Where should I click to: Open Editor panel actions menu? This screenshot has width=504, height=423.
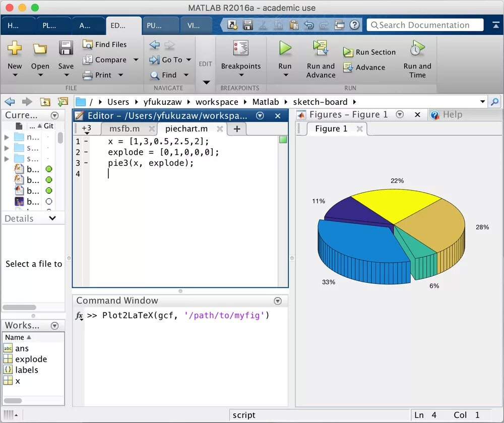click(260, 116)
